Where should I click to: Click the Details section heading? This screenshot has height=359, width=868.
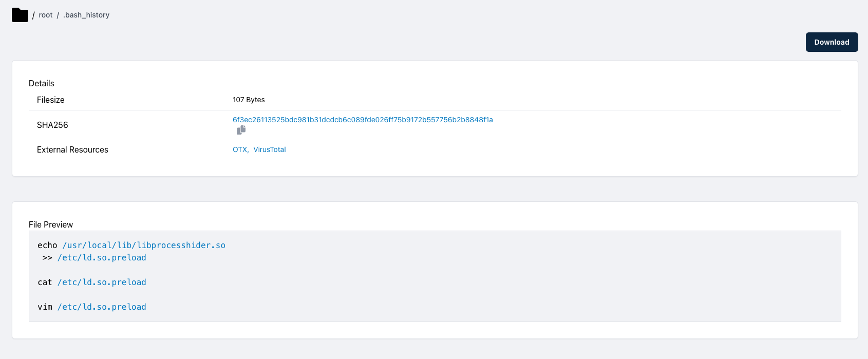click(42, 83)
